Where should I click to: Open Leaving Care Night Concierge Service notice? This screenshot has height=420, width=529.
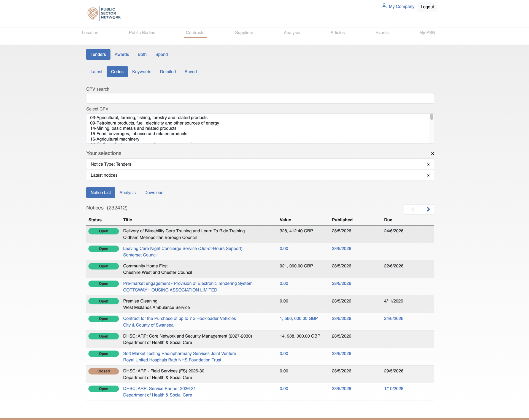[x=183, y=249]
